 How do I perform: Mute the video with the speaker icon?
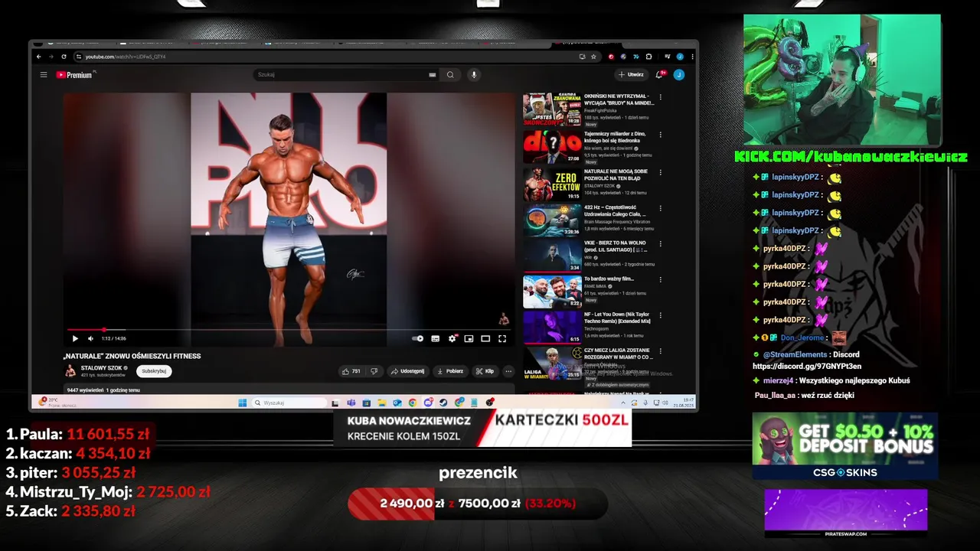coord(90,338)
